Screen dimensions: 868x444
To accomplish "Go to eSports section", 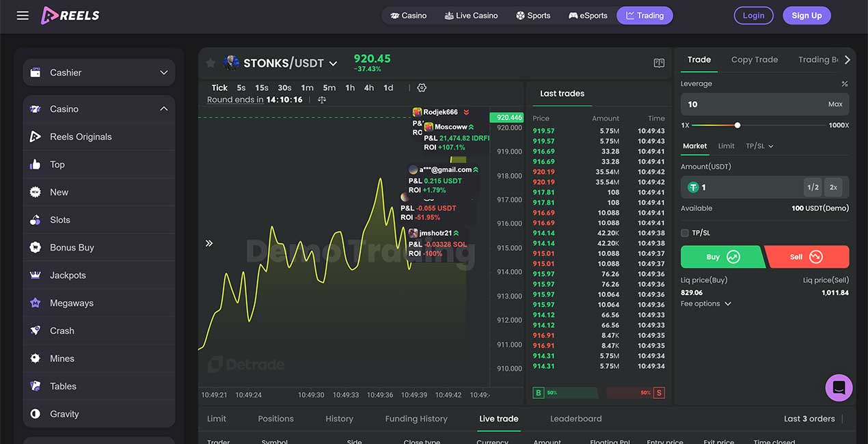I will tap(588, 15).
